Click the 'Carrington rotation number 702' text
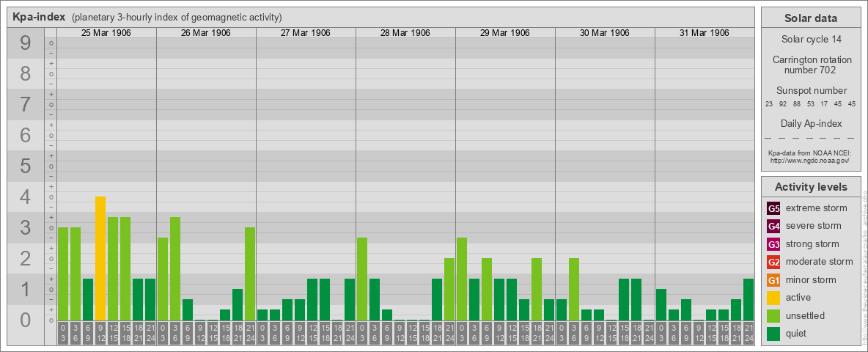The width and height of the screenshot is (868, 352). coord(811,65)
